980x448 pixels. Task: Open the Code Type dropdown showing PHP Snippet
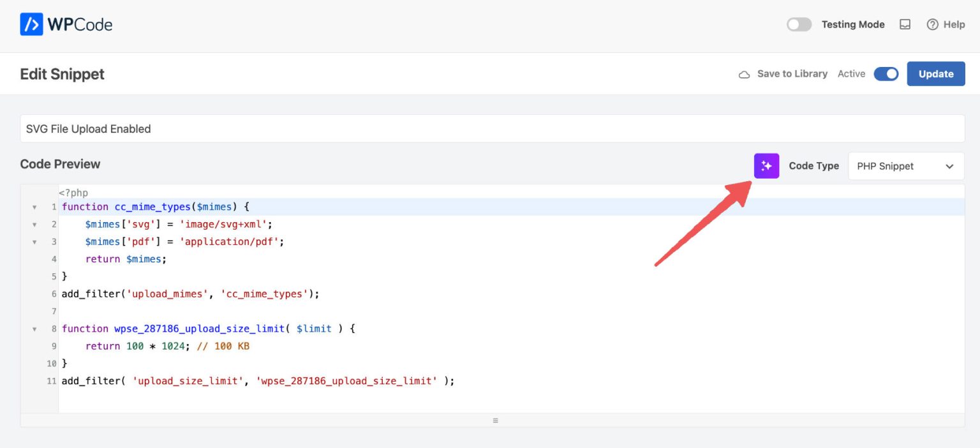pos(905,166)
